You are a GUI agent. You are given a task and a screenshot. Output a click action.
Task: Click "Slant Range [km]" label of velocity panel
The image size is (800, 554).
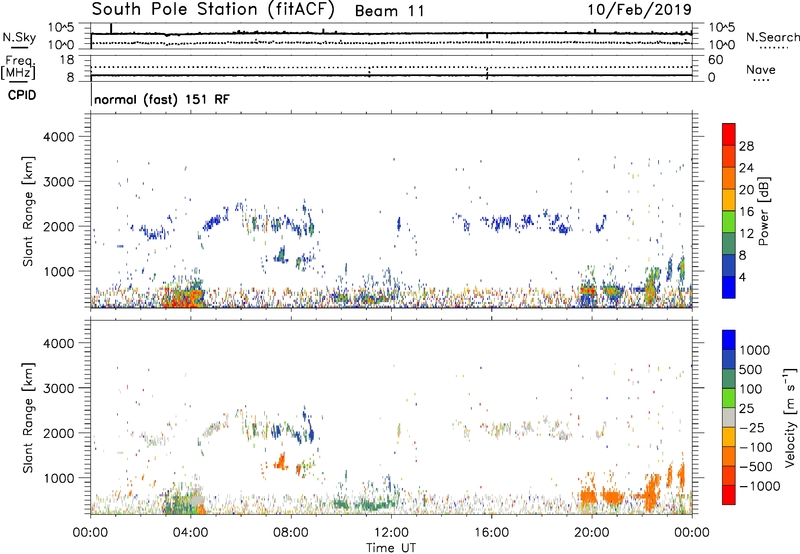point(28,418)
